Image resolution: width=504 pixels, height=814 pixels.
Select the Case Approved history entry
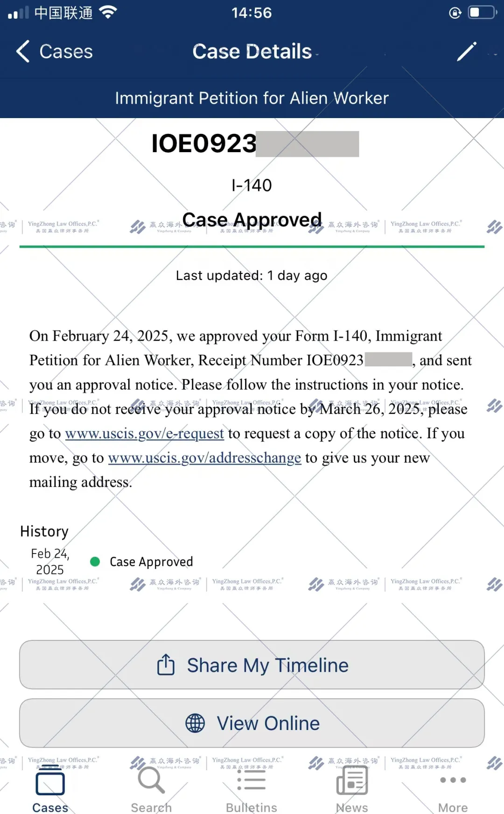tap(151, 561)
